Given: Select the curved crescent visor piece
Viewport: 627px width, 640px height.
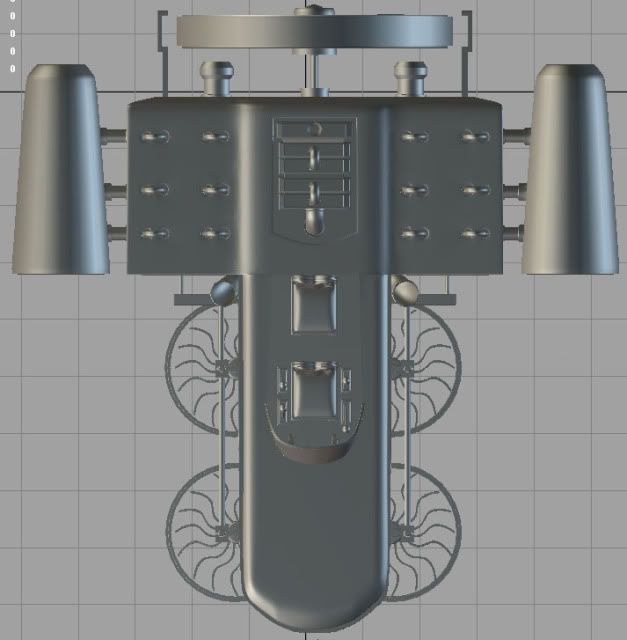Looking at the screenshot, I should (x=314, y=435).
